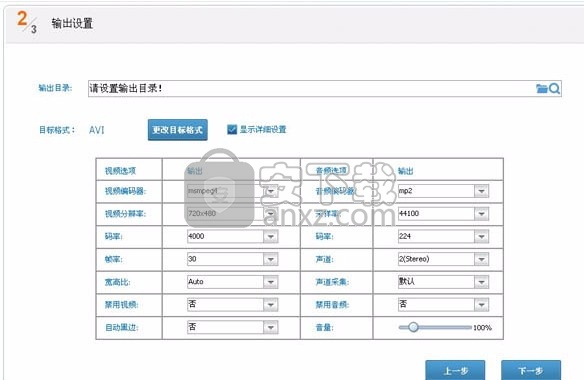Click 更改目标格式 button
This screenshot has height=380, width=584.
coord(178,130)
